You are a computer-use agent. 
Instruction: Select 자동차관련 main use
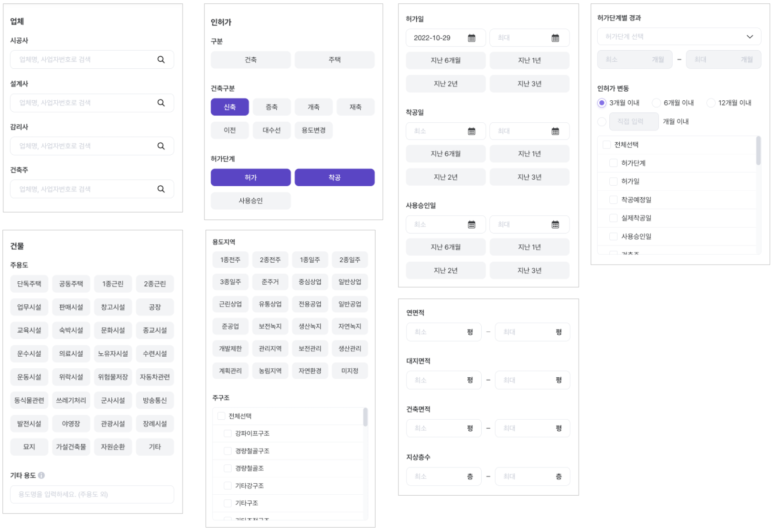click(x=155, y=377)
